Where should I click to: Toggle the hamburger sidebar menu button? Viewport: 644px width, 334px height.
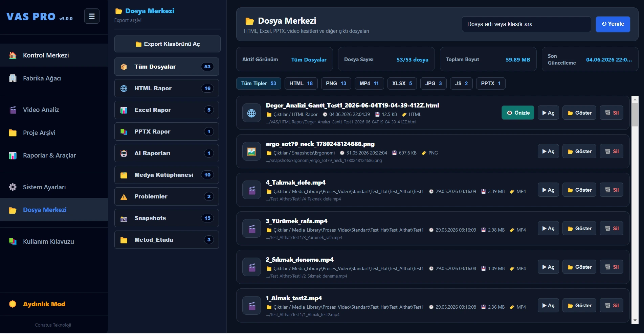click(x=92, y=16)
